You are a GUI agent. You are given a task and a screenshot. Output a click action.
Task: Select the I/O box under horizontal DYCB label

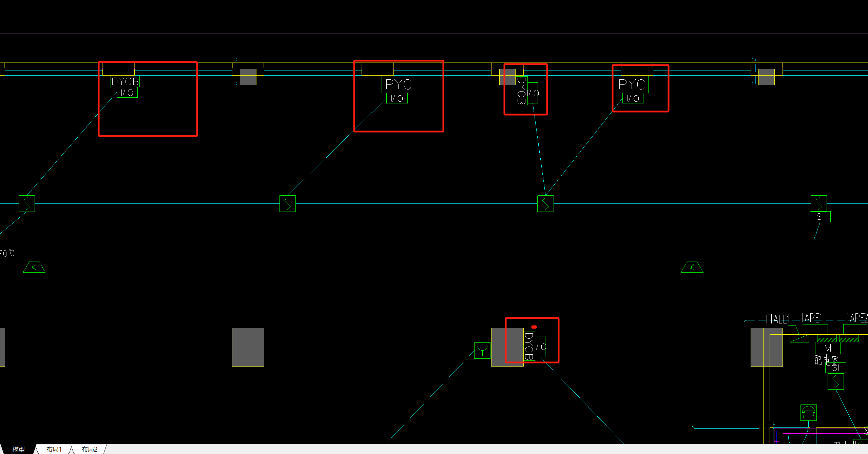127,93
